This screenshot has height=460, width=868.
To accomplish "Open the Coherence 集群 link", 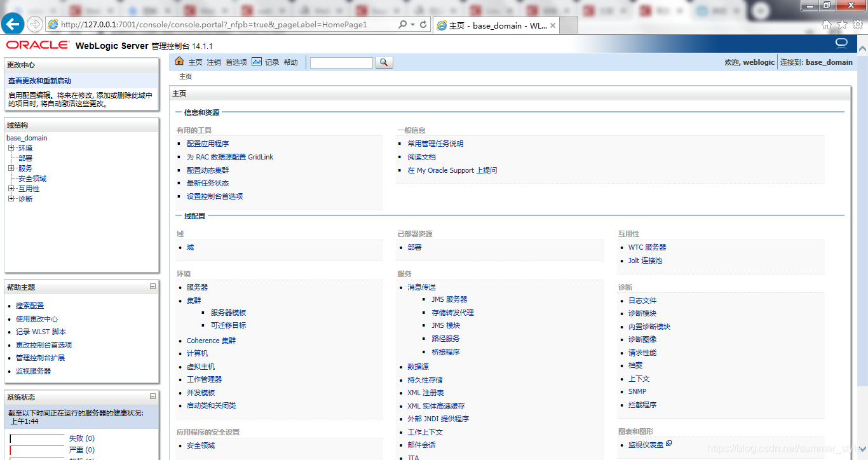I will [211, 341].
